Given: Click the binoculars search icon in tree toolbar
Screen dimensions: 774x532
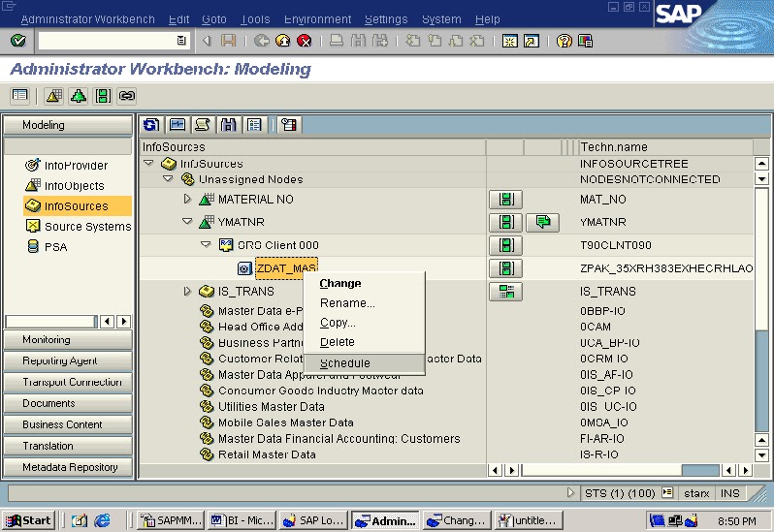Looking at the screenshot, I should click(229, 125).
